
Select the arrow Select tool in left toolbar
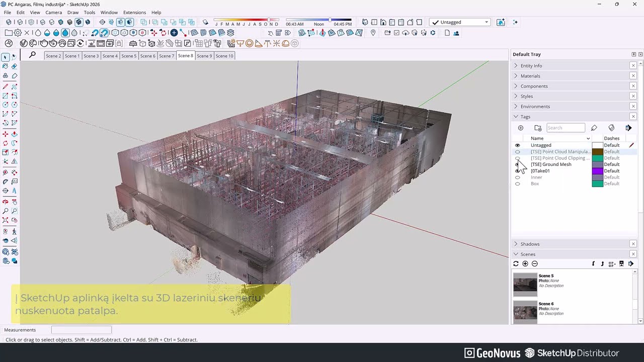pyautogui.click(x=5, y=57)
